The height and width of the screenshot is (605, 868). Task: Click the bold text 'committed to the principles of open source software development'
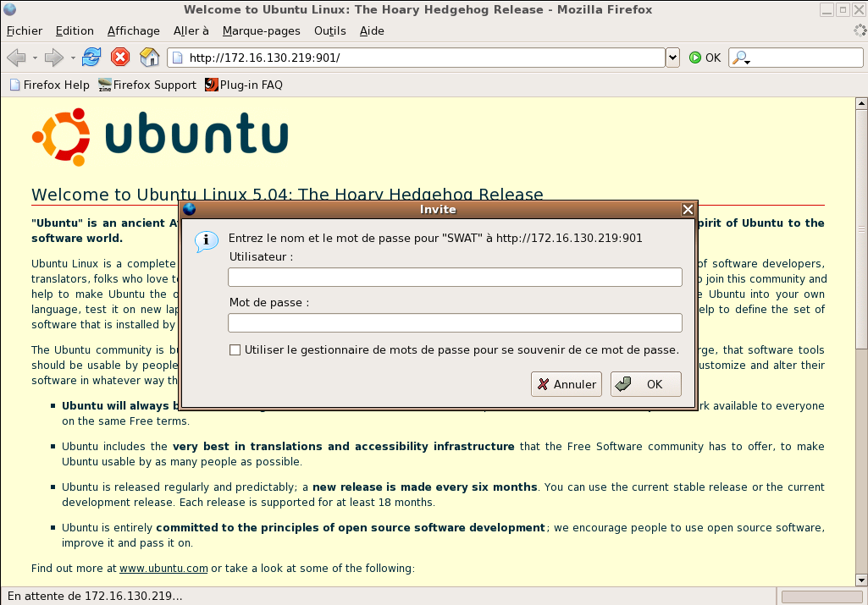pyautogui.click(x=351, y=528)
